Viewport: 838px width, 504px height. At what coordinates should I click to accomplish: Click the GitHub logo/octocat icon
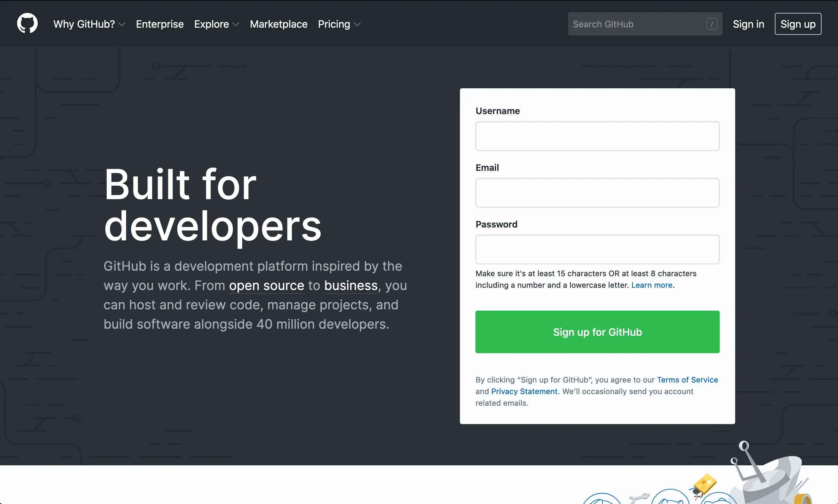click(26, 24)
